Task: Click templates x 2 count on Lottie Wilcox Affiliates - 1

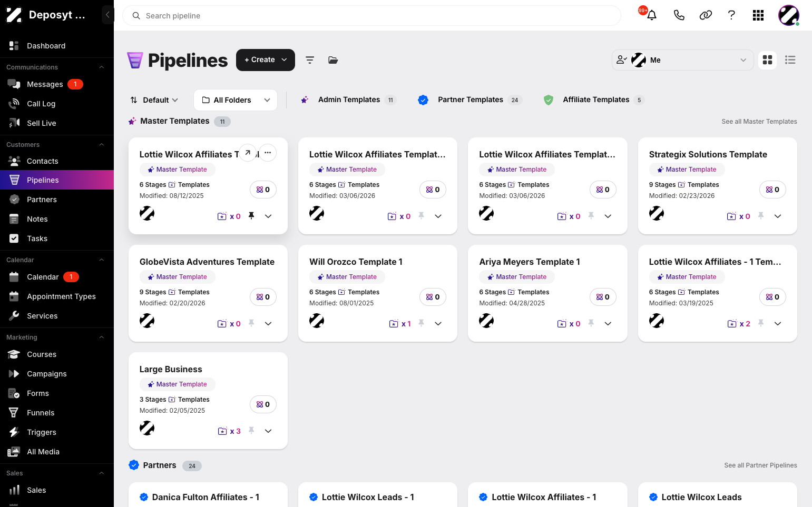Action: [x=739, y=324]
